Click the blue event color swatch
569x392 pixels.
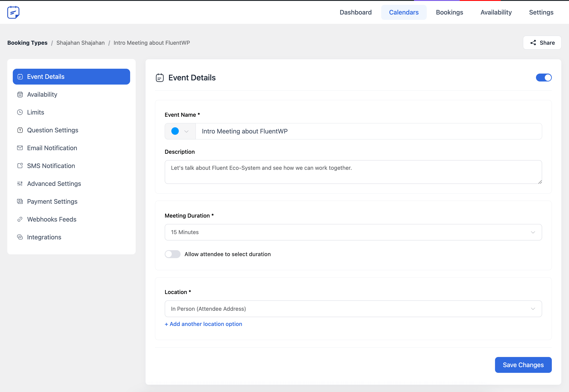tap(175, 131)
